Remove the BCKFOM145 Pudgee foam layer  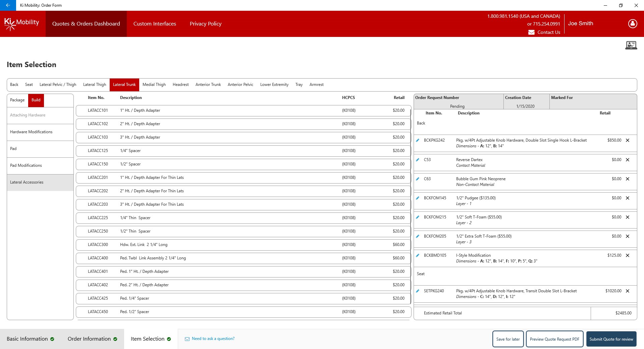coord(628,198)
